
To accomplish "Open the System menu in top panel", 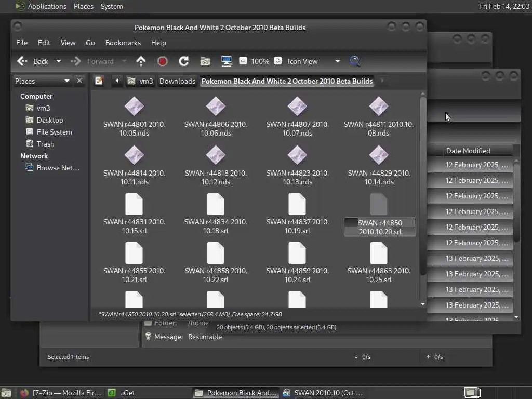I will point(112,6).
